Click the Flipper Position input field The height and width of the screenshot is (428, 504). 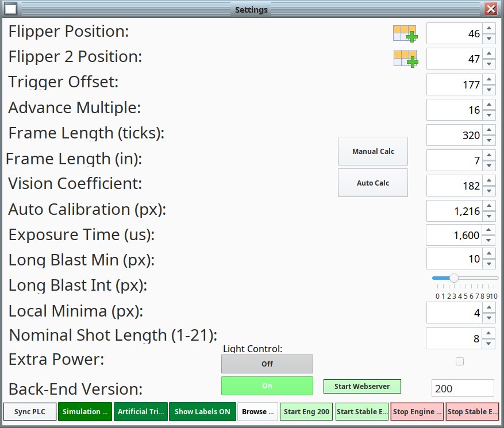click(x=455, y=33)
